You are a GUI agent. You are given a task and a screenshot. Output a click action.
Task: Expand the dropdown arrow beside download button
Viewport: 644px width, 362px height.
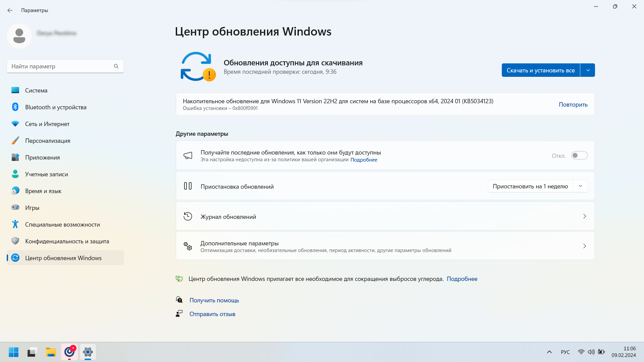click(x=588, y=70)
